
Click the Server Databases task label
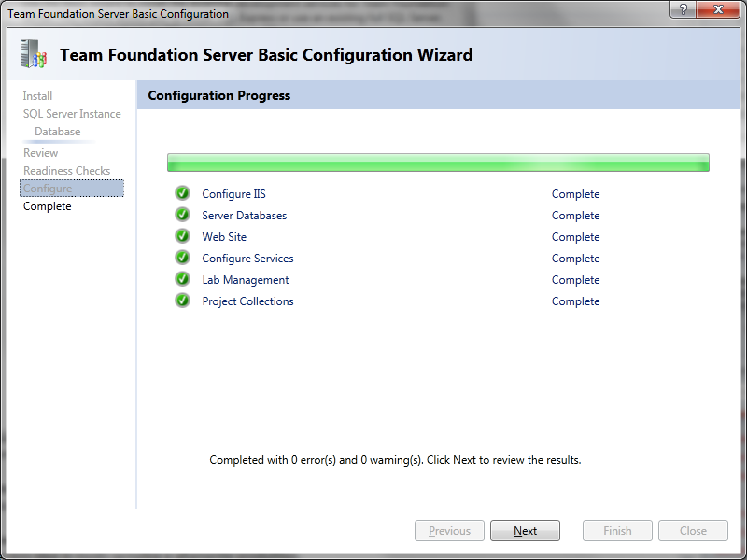coord(245,216)
